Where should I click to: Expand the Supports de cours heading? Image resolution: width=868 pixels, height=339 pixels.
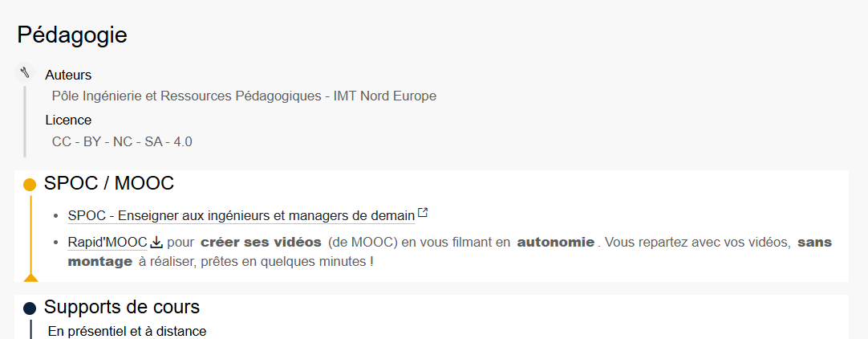pyautogui.click(x=122, y=307)
